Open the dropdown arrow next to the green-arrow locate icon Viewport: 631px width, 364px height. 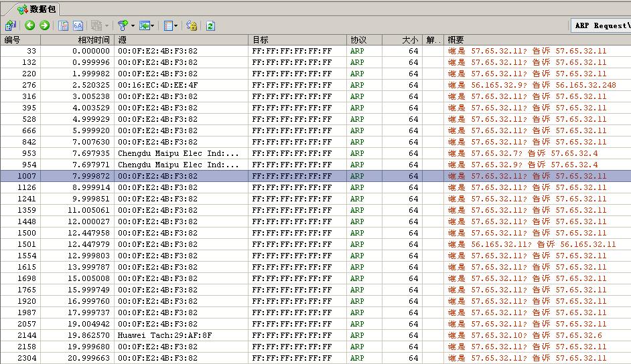tap(153, 25)
